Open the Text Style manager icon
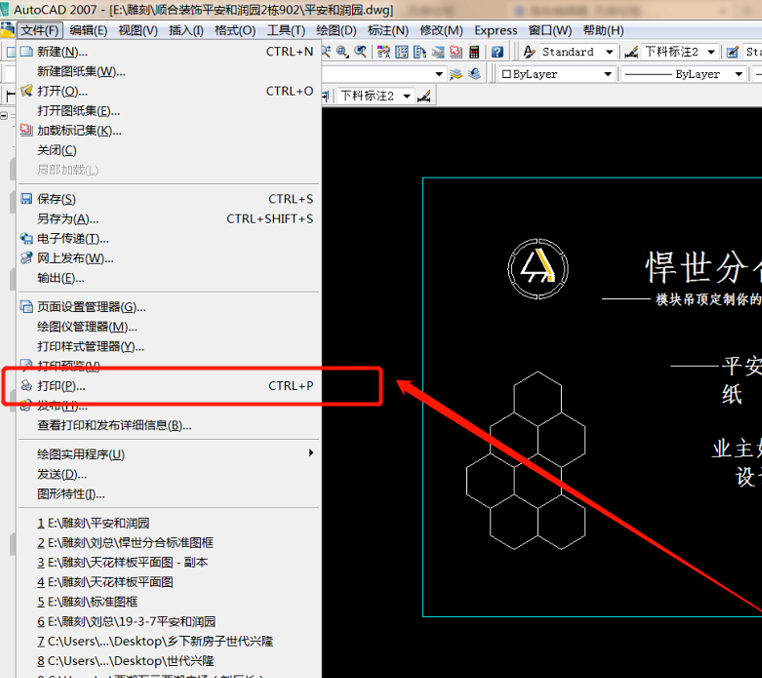Screen dimensions: 762x678 click(x=529, y=52)
